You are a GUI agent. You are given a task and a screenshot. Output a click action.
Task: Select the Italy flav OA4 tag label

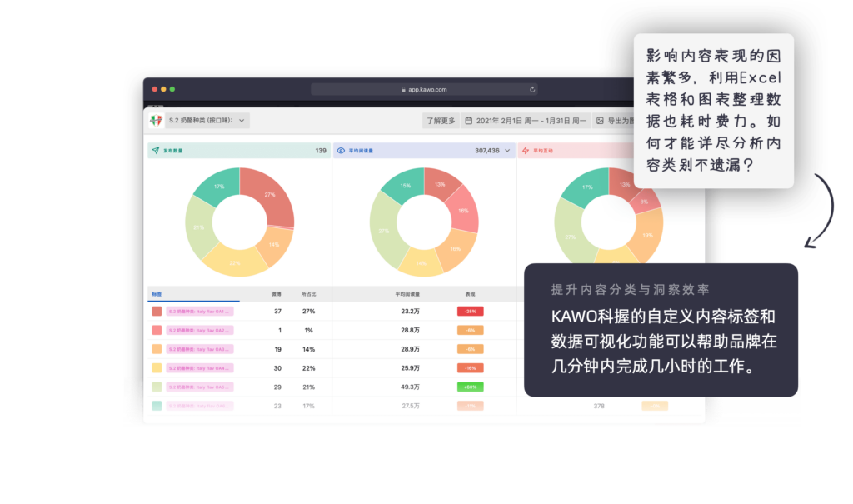(x=200, y=368)
